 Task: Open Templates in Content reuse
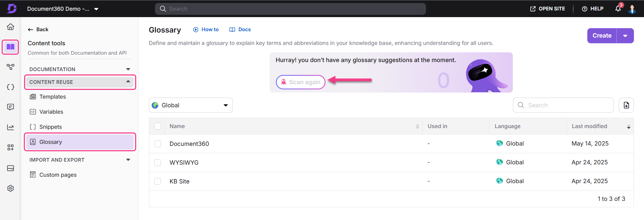click(52, 97)
